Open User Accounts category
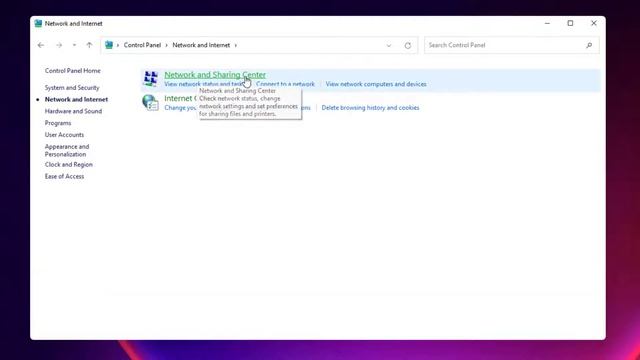The width and height of the screenshot is (640, 360). click(x=64, y=135)
